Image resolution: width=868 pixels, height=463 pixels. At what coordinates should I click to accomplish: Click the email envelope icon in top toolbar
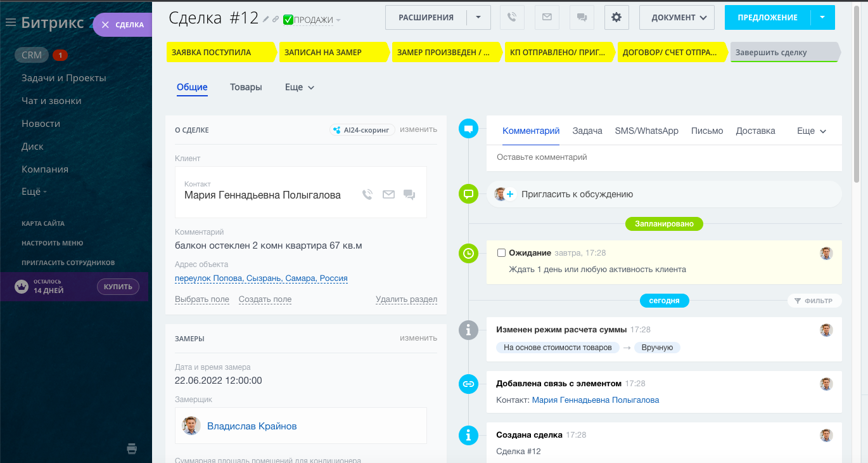(x=547, y=18)
